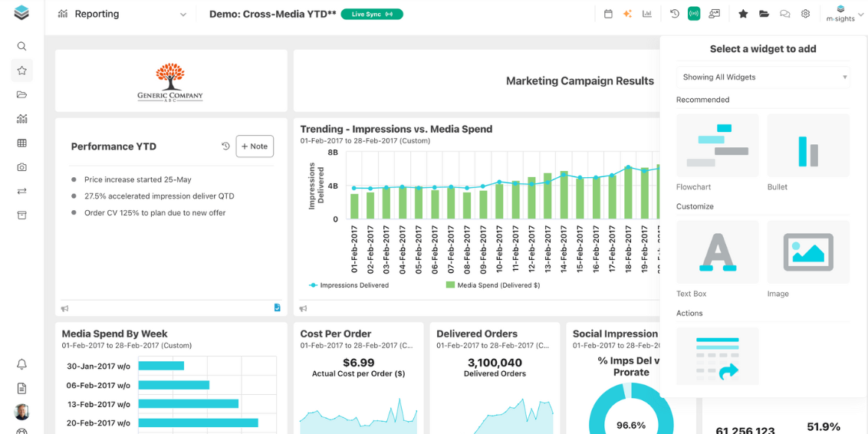Toggle the green live sync broadcast button

click(x=694, y=14)
